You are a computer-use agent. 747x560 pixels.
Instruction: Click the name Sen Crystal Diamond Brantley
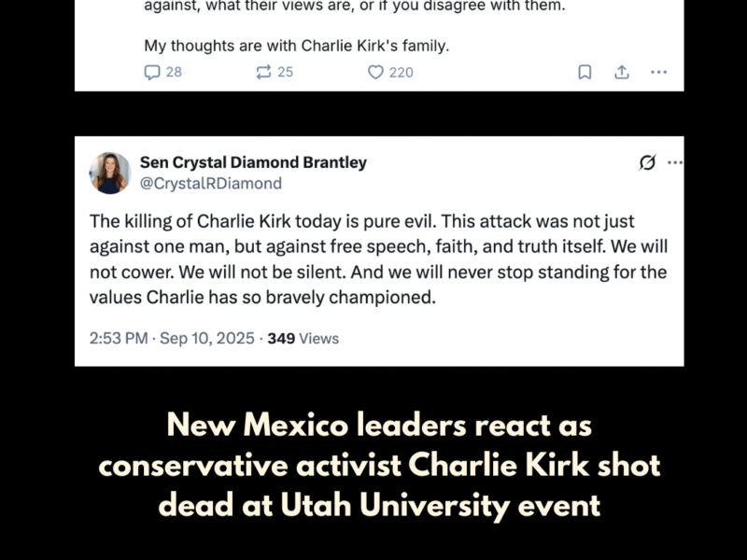(253, 162)
